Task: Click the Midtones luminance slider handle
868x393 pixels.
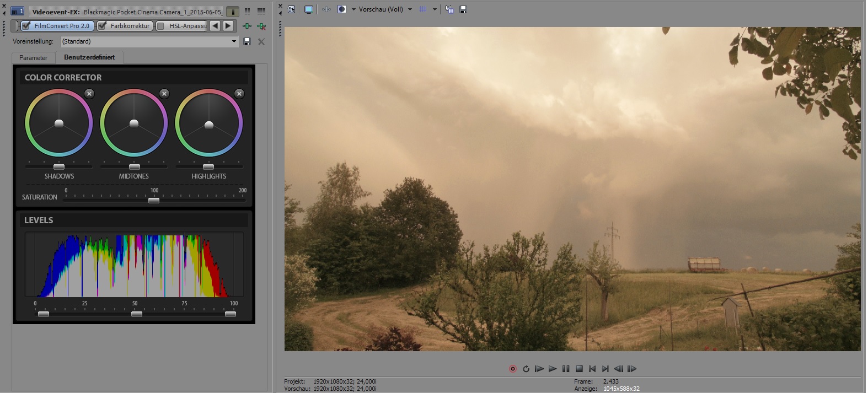Action: point(135,166)
